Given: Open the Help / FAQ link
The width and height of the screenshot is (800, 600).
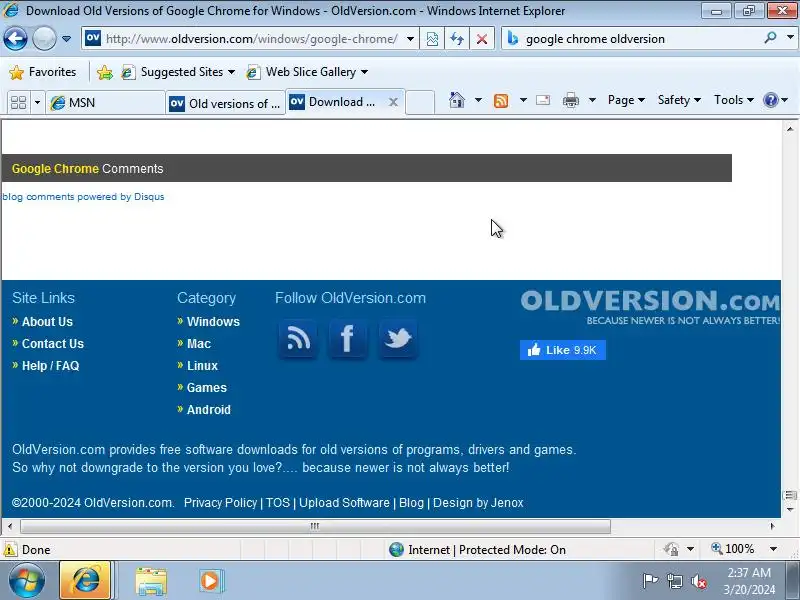Looking at the screenshot, I should pos(51,365).
